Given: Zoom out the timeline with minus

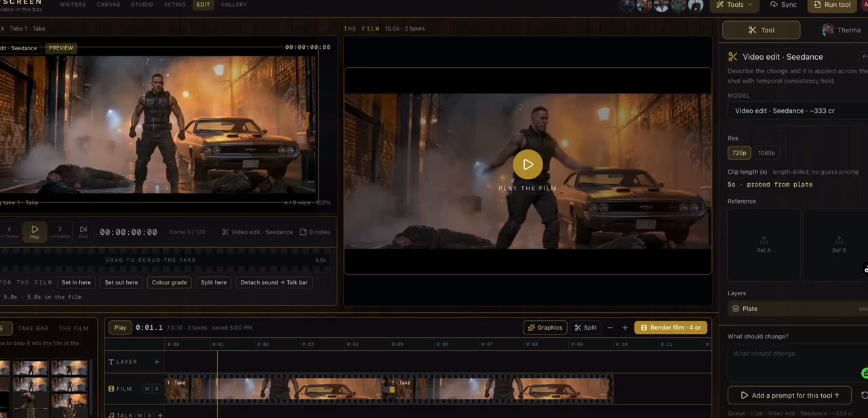Looking at the screenshot, I should click(610, 328).
